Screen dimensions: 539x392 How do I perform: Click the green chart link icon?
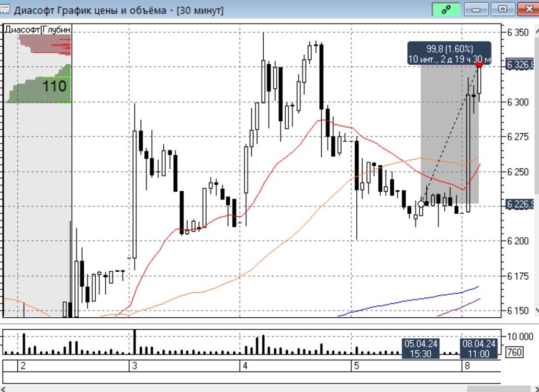point(446,9)
